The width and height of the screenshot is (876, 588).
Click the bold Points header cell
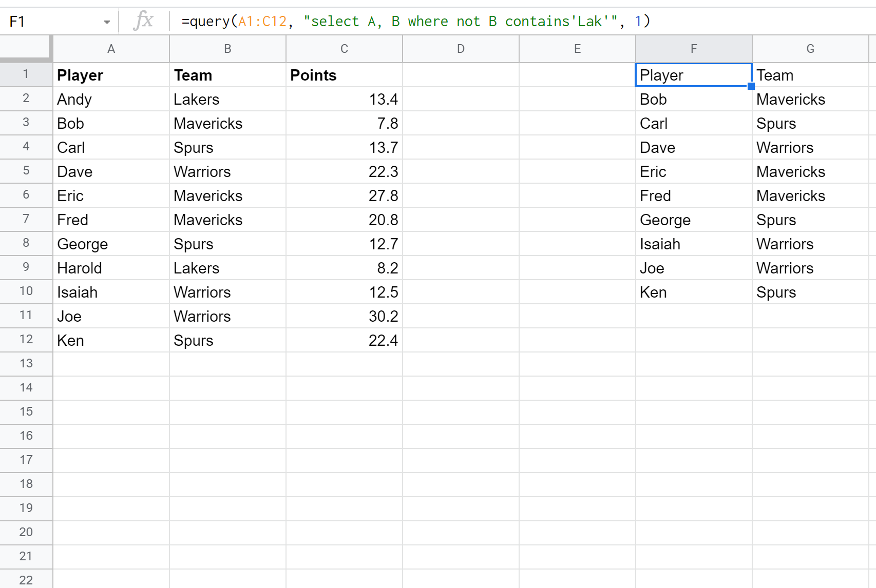click(x=344, y=75)
